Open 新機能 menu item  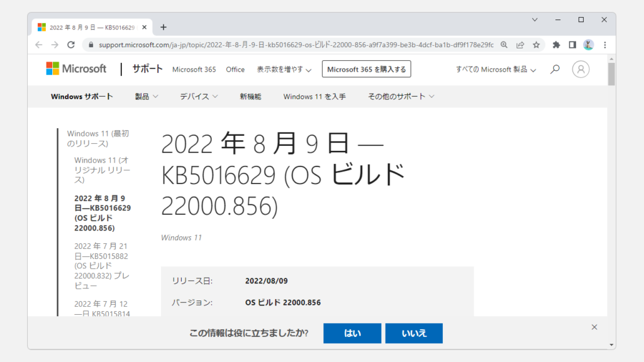click(x=250, y=96)
